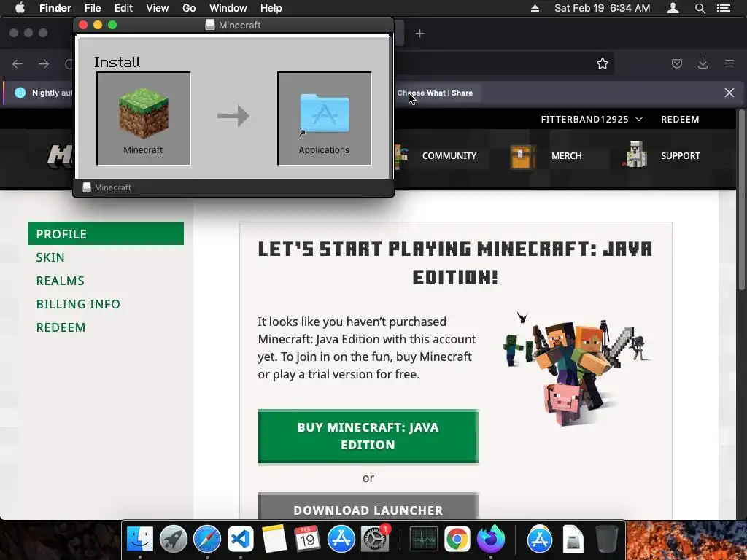
Task: Launch Visual Studio Code from the Dock
Action: point(240,539)
